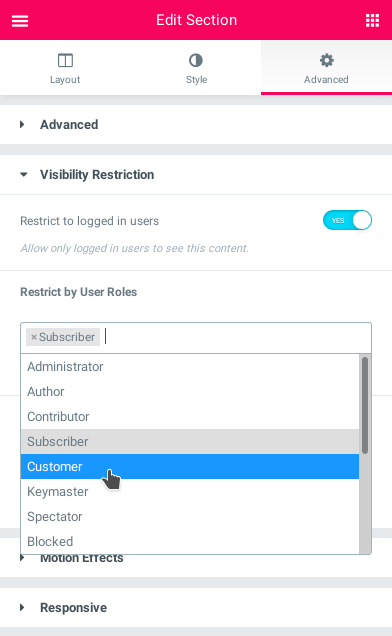Pick the Author role option
The width and height of the screenshot is (392, 636).
(x=190, y=391)
